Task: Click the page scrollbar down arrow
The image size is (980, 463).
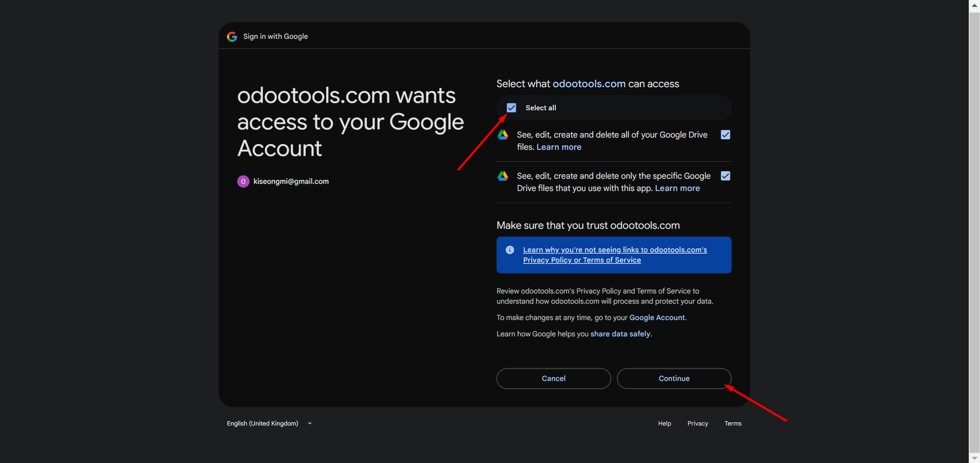Action: point(974,458)
